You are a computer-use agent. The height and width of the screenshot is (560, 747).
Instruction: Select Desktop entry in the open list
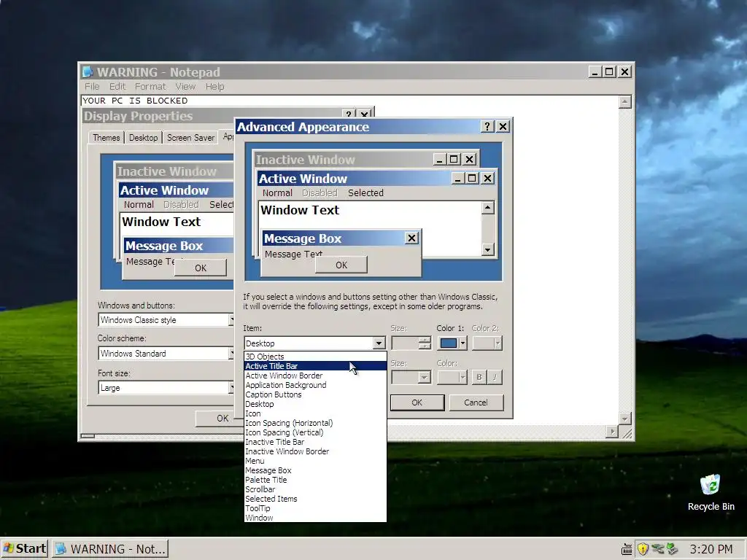(315, 404)
